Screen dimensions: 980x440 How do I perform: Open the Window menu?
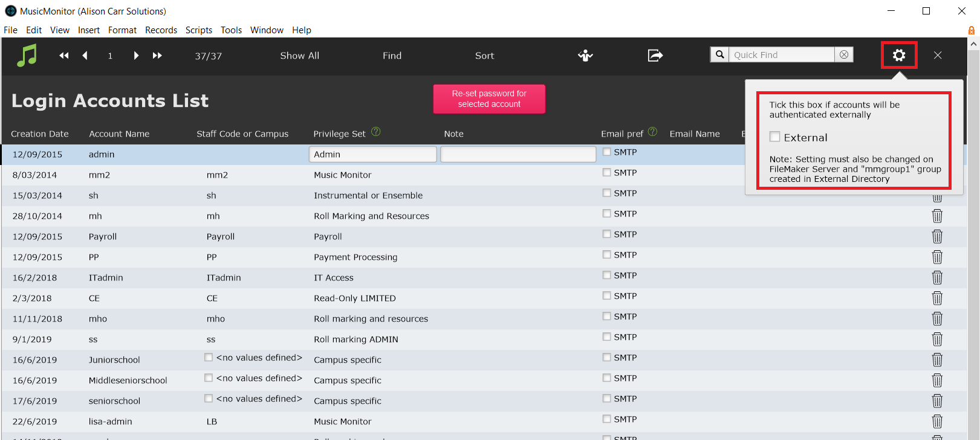pyautogui.click(x=267, y=30)
